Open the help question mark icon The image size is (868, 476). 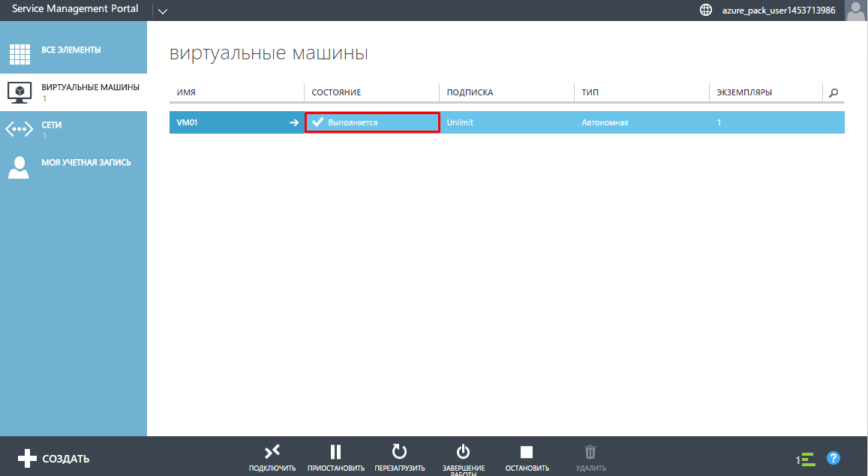pyautogui.click(x=833, y=458)
